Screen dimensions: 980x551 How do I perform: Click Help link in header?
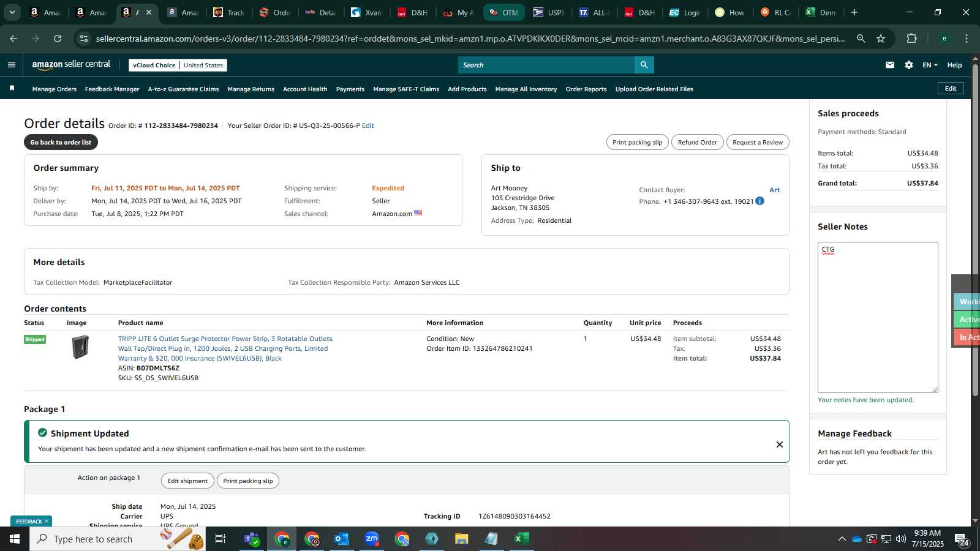(954, 65)
